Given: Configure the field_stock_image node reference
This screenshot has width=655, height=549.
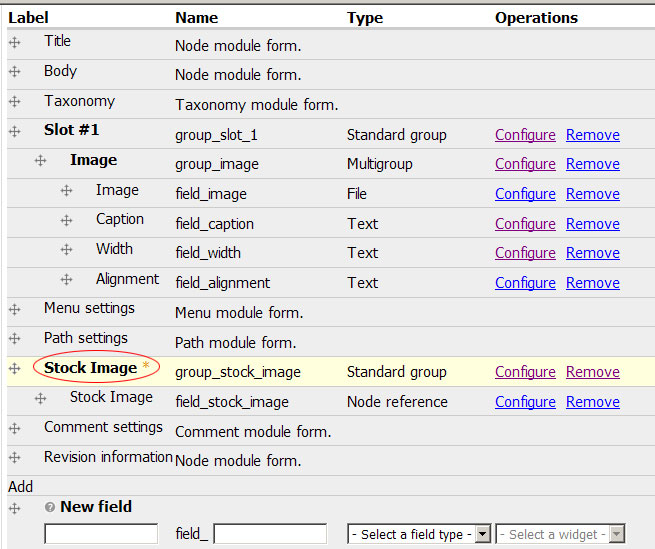Looking at the screenshot, I should point(525,402).
